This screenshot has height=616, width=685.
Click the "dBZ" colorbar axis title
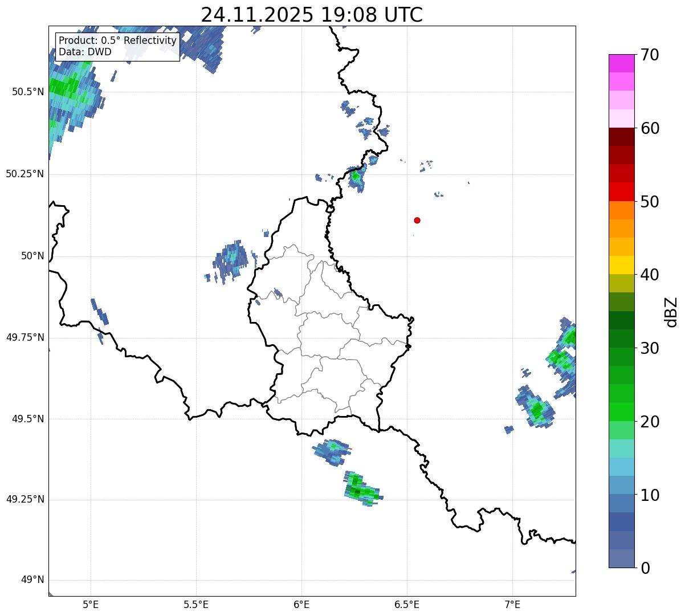pos(671,311)
